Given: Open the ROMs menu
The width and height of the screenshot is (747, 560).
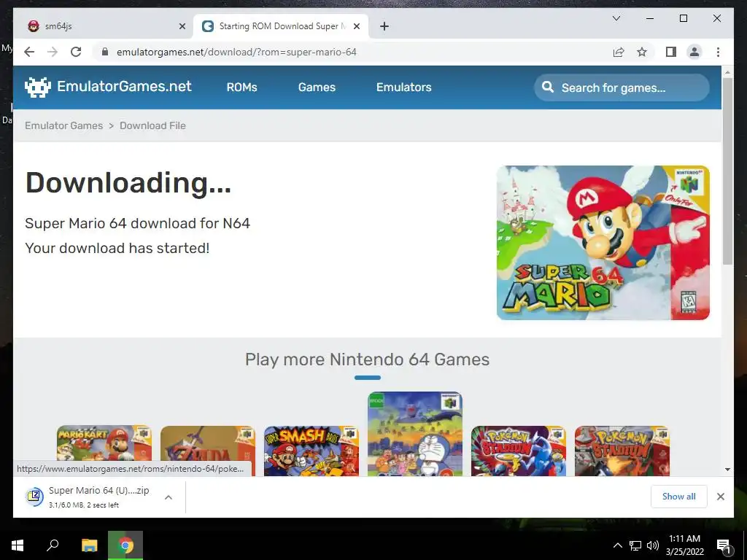Looking at the screenshot, I should [241, 87].
